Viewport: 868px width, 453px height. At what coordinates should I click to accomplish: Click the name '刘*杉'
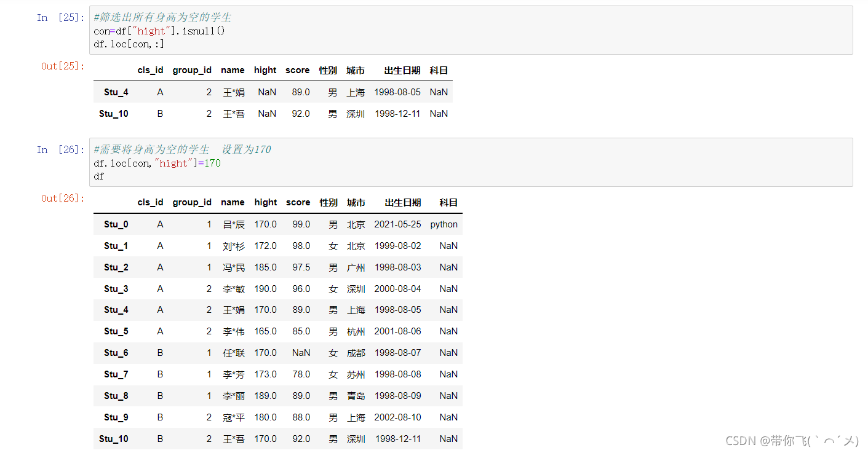[x=234, y=246]
